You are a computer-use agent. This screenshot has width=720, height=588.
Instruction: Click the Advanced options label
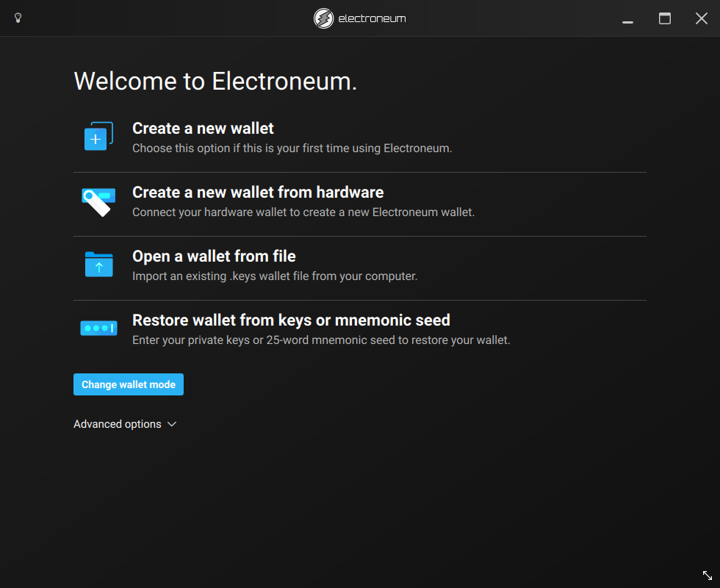click(x=118, y=424)
